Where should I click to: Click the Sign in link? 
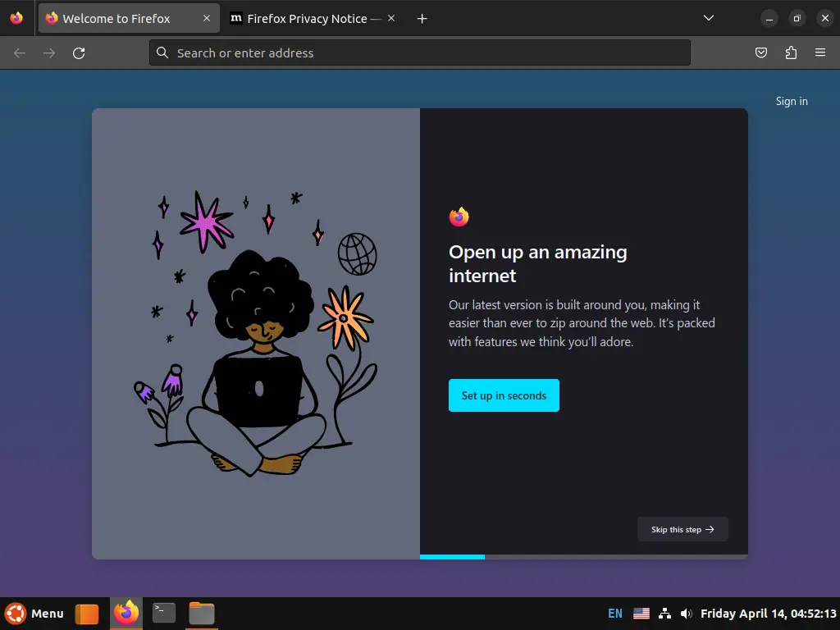(792, 101)
